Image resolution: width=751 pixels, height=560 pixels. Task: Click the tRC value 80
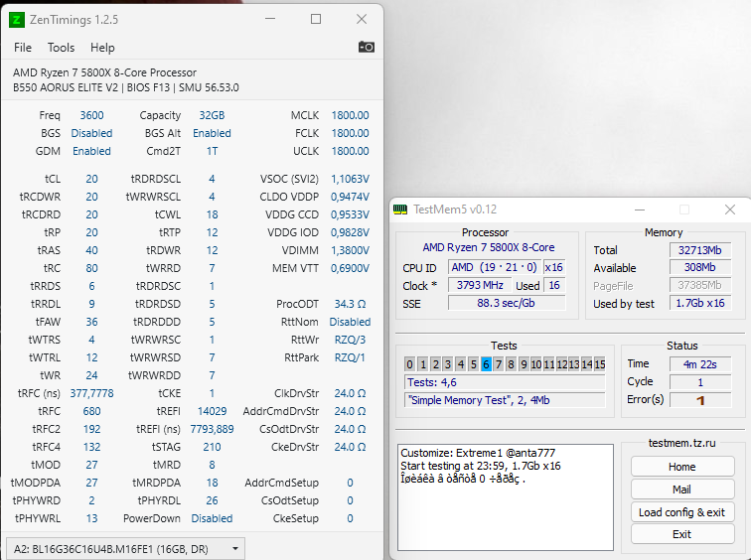91,268
